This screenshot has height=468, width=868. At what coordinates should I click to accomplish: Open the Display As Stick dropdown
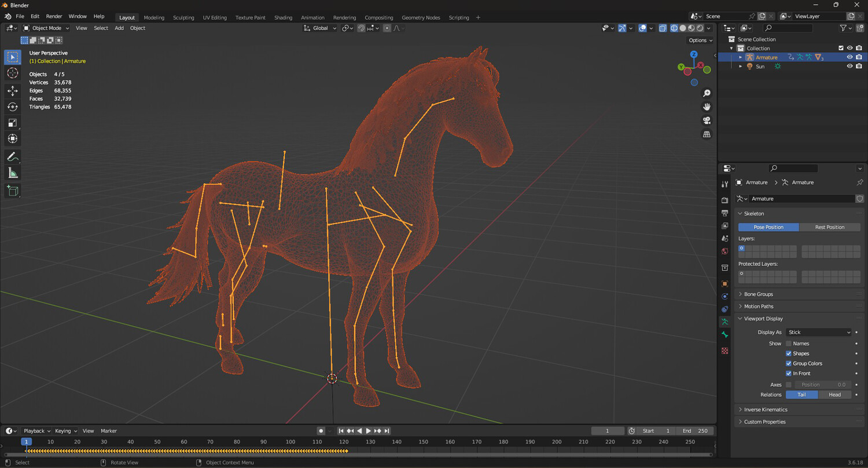pyautogui.click(x=819, y=332)
